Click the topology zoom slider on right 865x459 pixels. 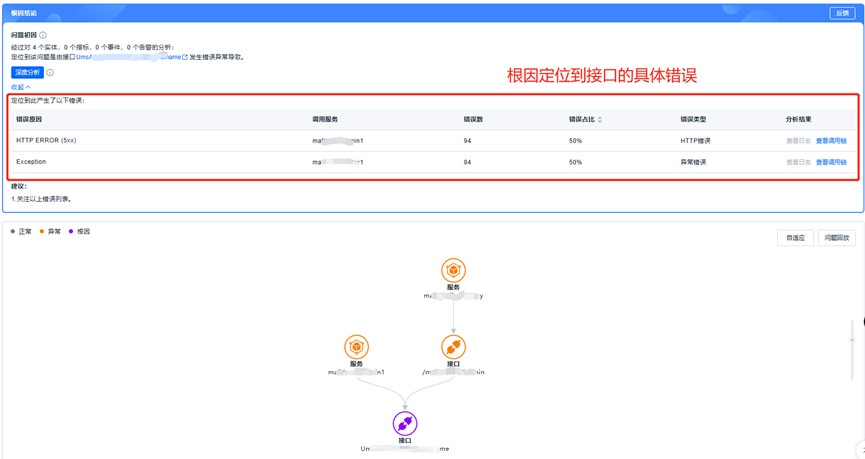(852, 338)
